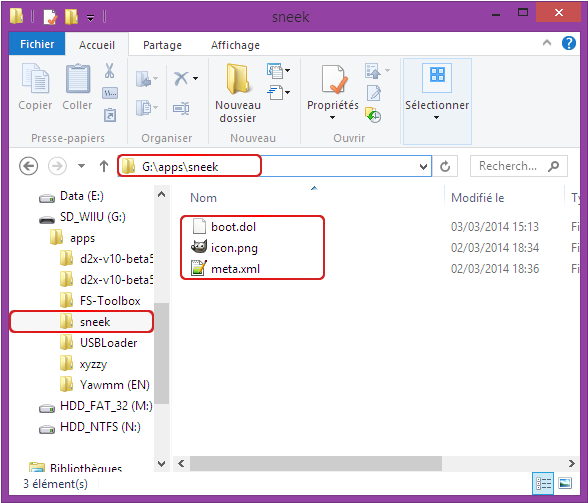
Task: Open recent locations dropdown arrow
Action: (81, 166)
